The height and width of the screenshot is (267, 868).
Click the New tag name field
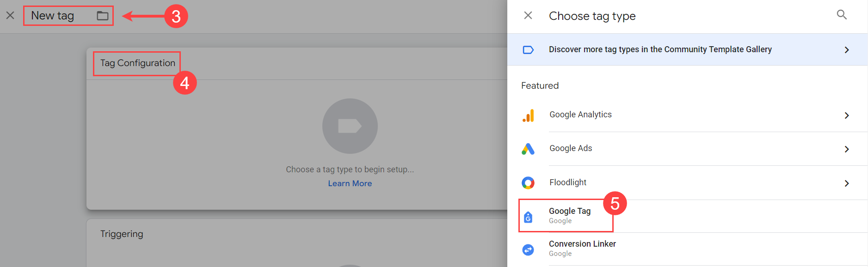53,16
